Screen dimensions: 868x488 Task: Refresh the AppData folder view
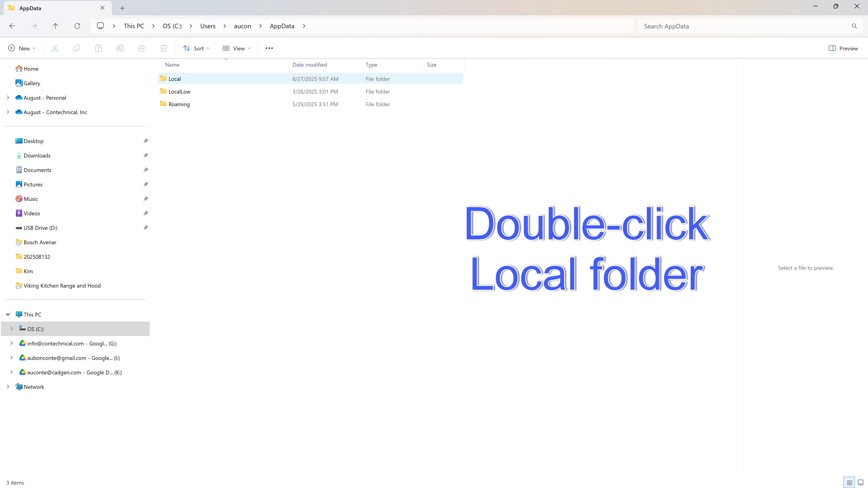click(77, 26)
